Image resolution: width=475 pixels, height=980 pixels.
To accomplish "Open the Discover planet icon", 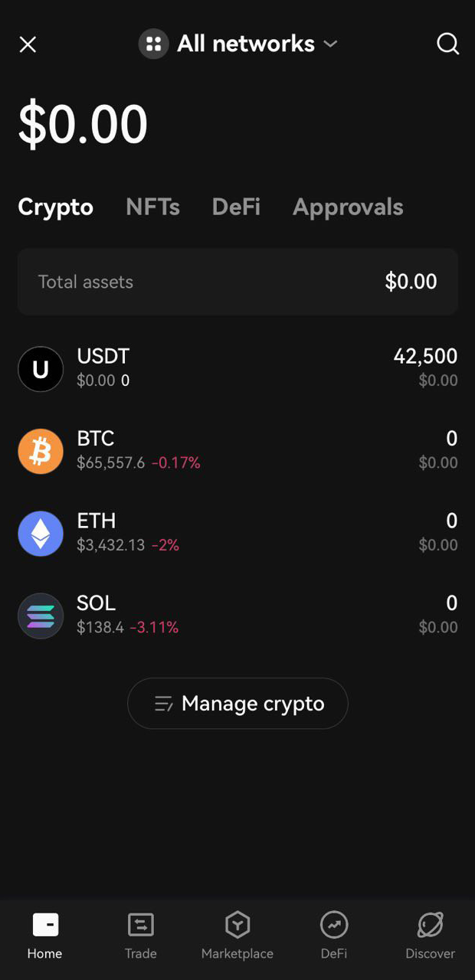I will pos(431,925).
